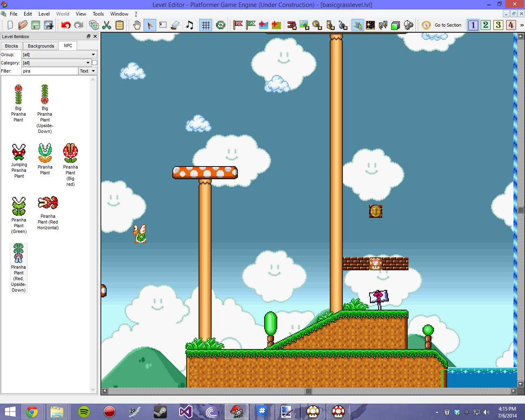Viewport: 525px width, 420px height.
Task: Click the warps and doors icon
Action: pos(383,25)
